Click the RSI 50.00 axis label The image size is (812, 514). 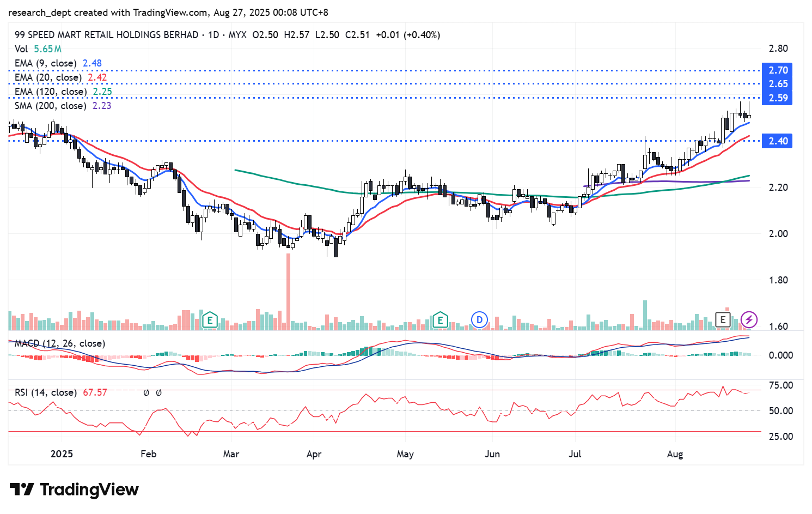(x=781, y=411)
